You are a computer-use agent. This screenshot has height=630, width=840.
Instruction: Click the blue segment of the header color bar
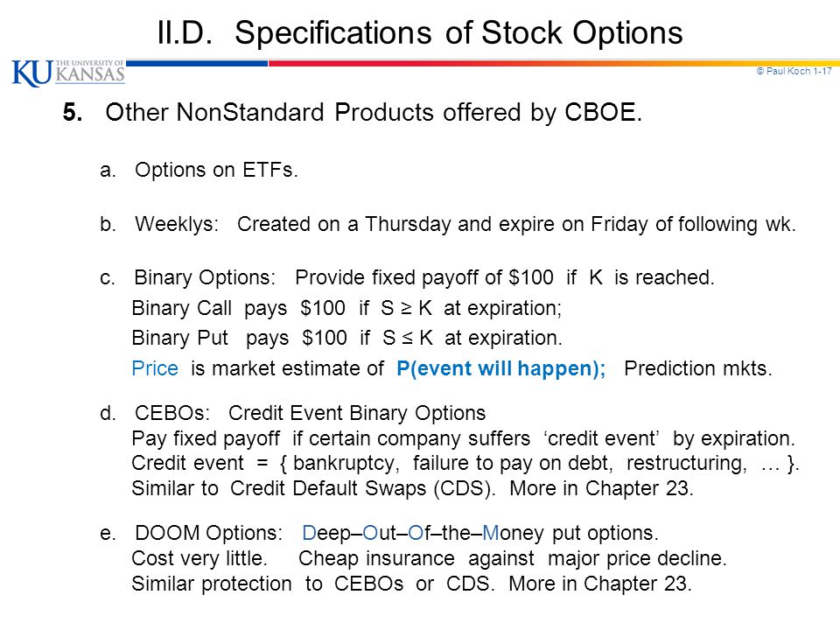[197, 63]
